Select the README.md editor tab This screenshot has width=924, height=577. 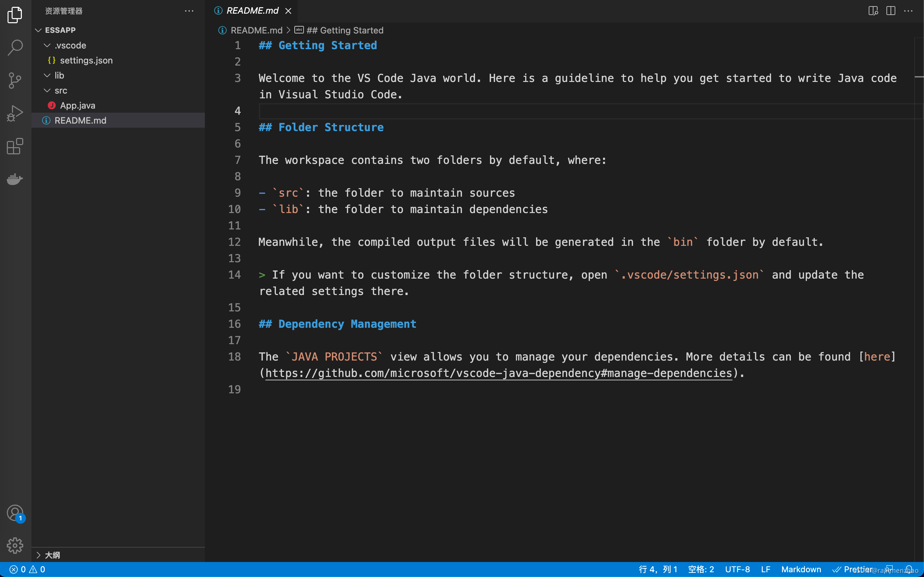coord(252,11)
